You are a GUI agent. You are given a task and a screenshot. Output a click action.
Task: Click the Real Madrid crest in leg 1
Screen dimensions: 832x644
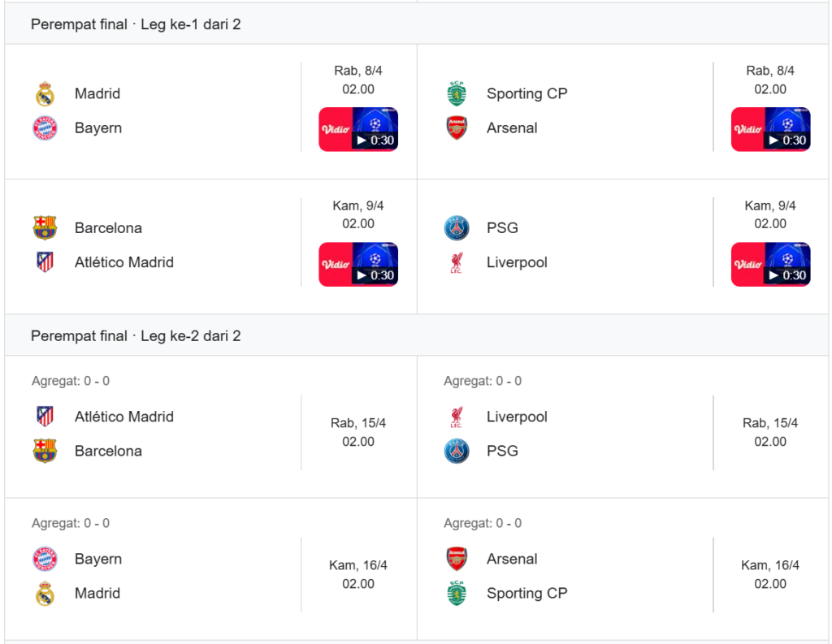[x=45, y=94]
